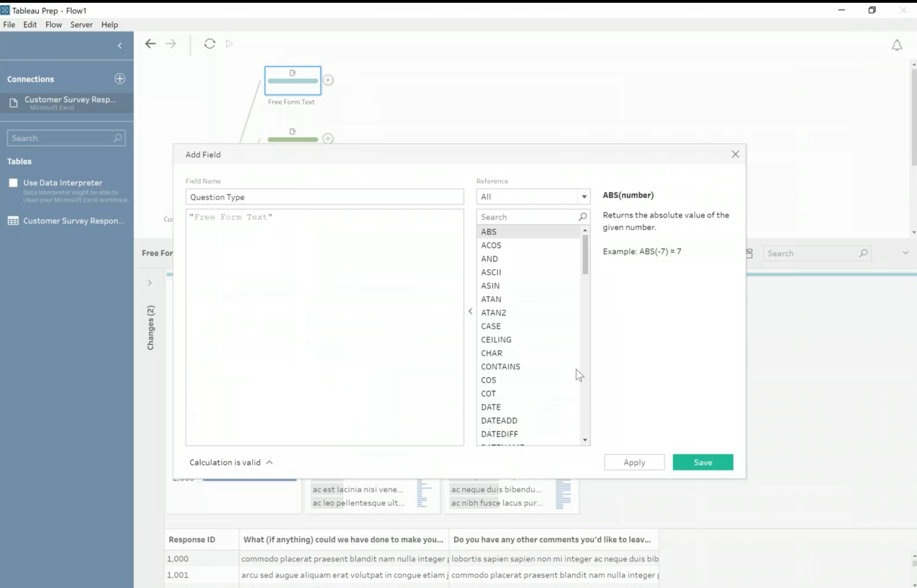Click the Apply button
The width and height of the screenshot is (917, 588).
[x=634, y=462]
